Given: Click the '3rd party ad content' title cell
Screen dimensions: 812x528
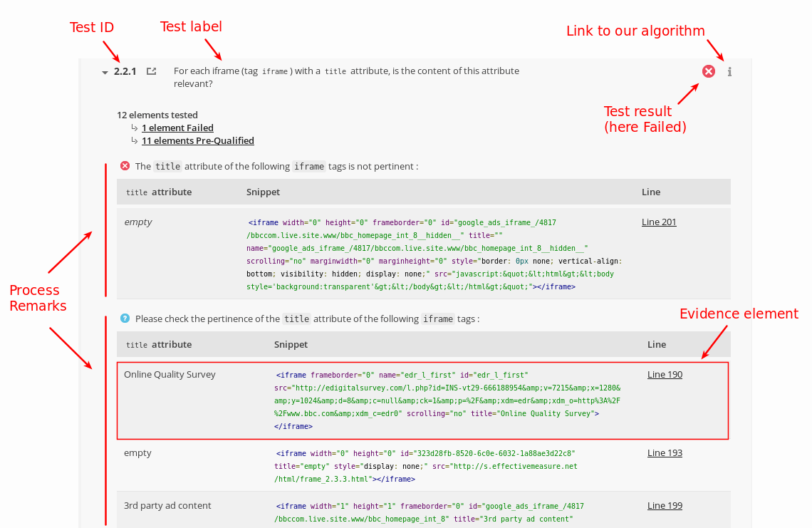Looking at the screenshot, I should click(167, 505).
